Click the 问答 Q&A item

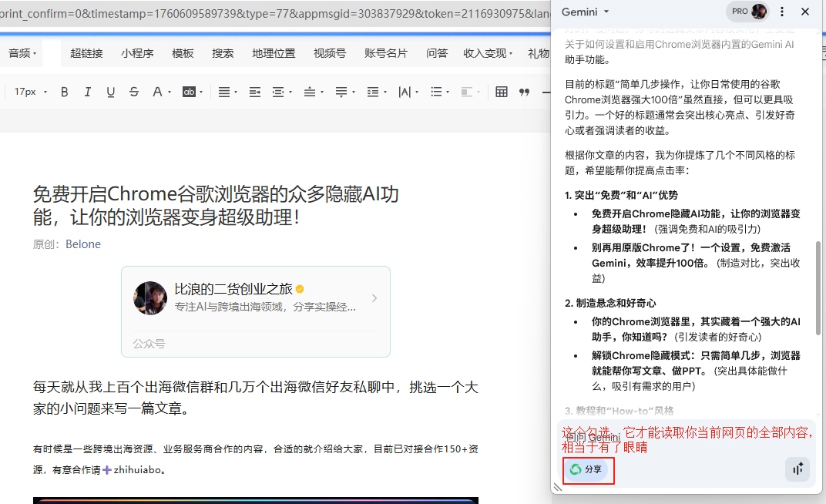437,53
